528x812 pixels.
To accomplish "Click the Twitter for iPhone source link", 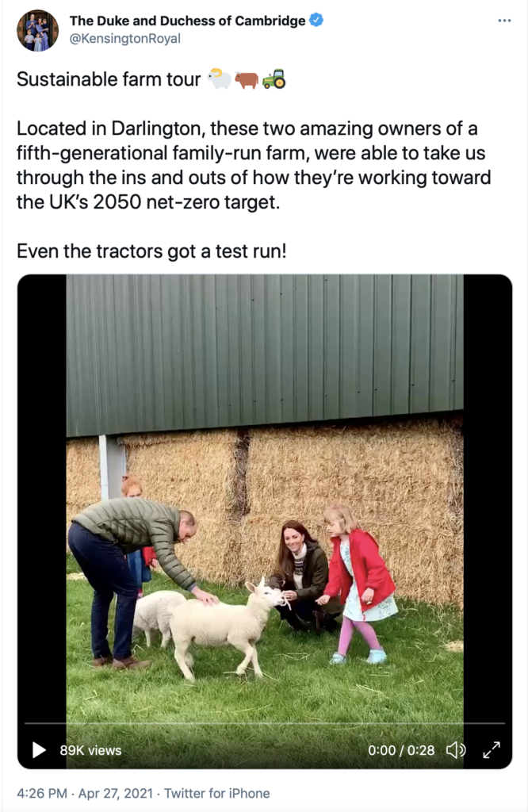I will [x=217, y=793].
